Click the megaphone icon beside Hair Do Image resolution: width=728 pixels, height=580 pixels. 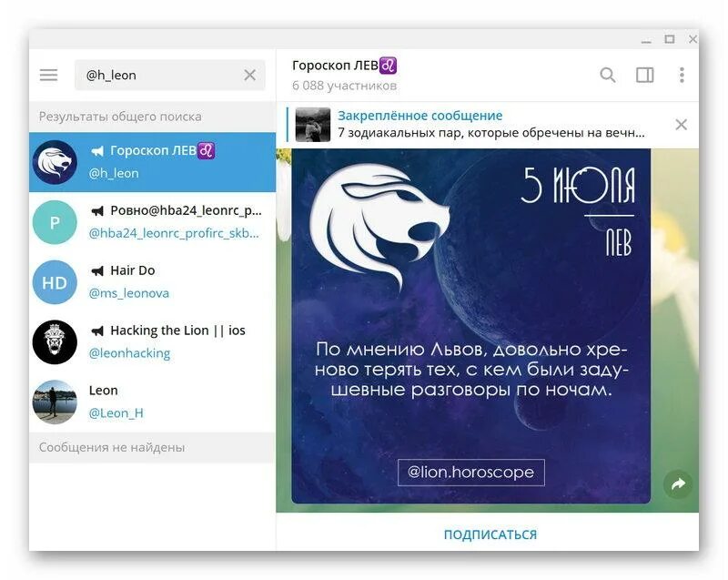[97, 270]
